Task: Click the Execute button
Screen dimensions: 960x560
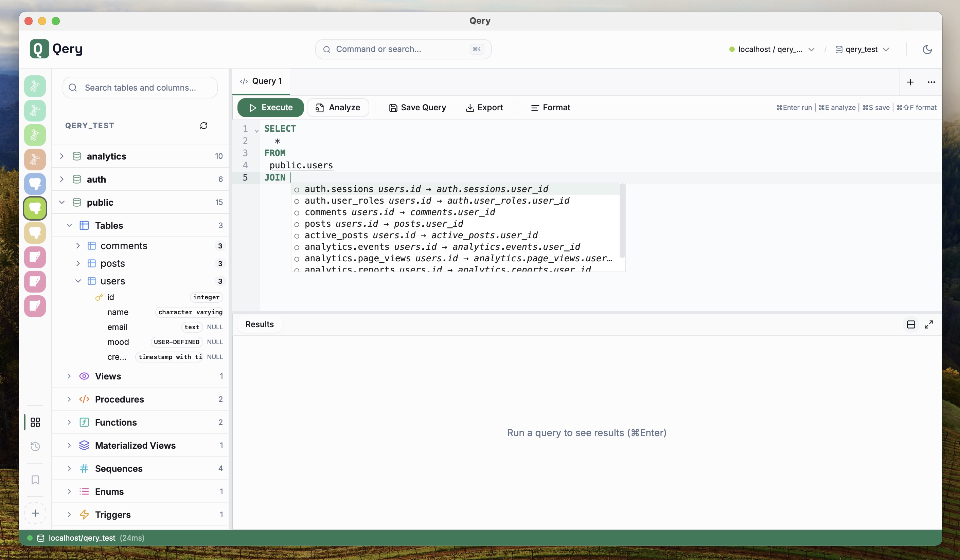Action: [x=270, y=108]
